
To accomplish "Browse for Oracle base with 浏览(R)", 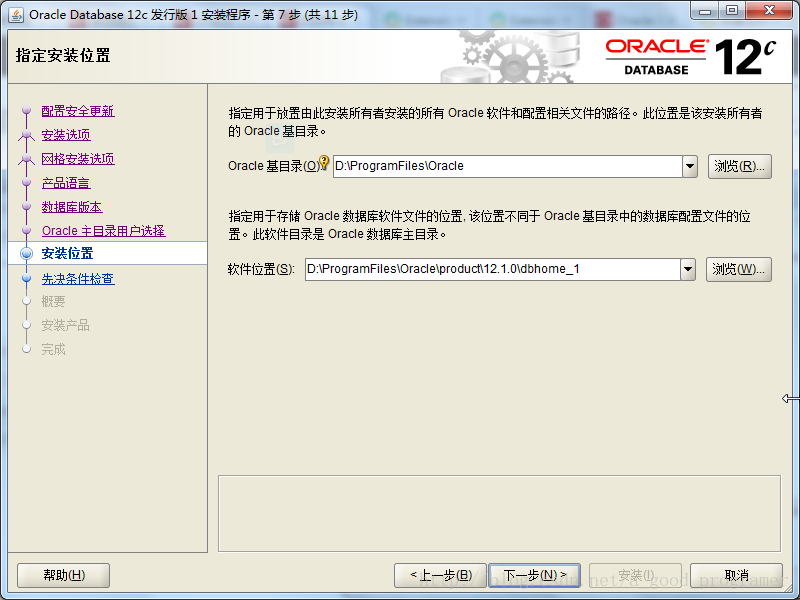I will (739, 166).
